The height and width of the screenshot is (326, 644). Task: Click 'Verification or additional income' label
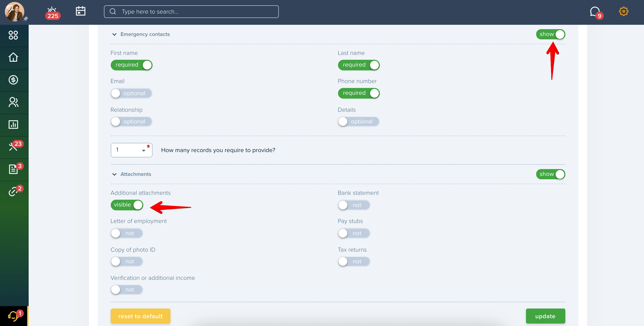pyautogui.click(x=153, y=278)
